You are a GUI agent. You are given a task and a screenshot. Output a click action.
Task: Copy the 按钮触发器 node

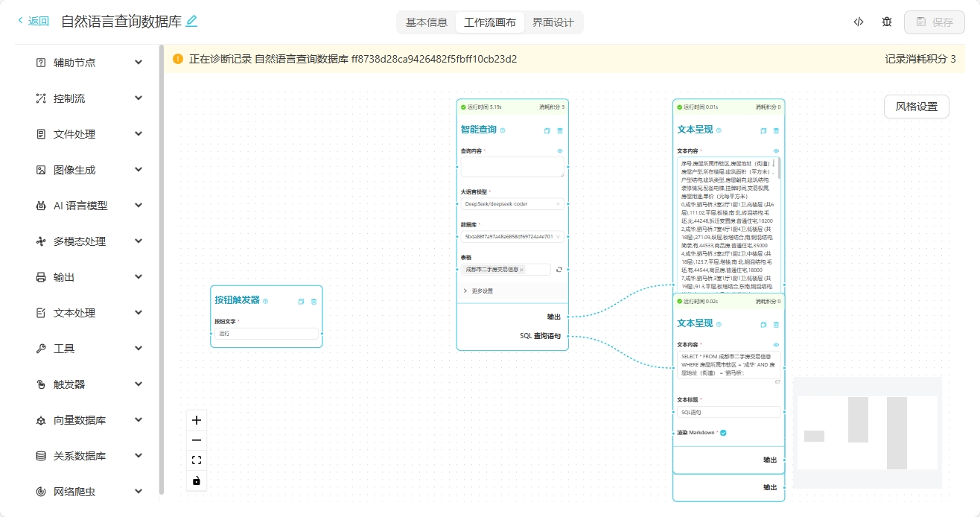click(x=302, y=302)
